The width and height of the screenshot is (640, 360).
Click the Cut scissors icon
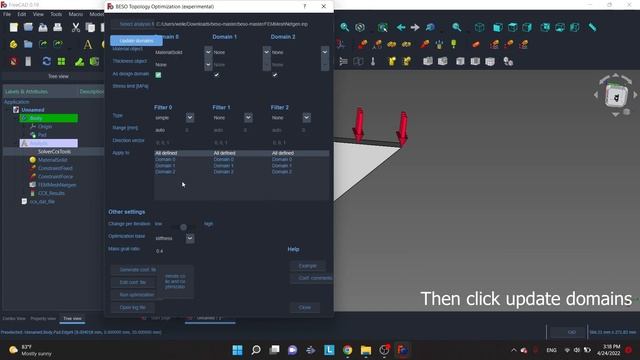click(76, 27)
